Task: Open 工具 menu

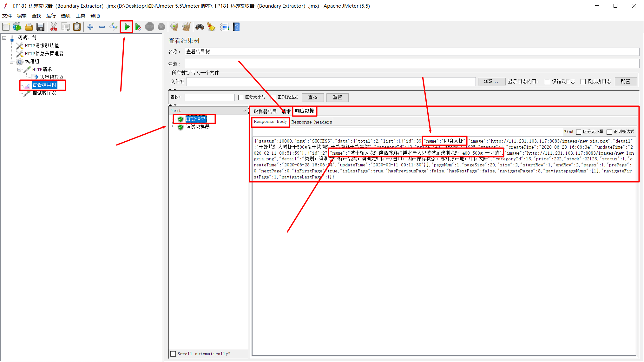Action: (x=81, y=16)
